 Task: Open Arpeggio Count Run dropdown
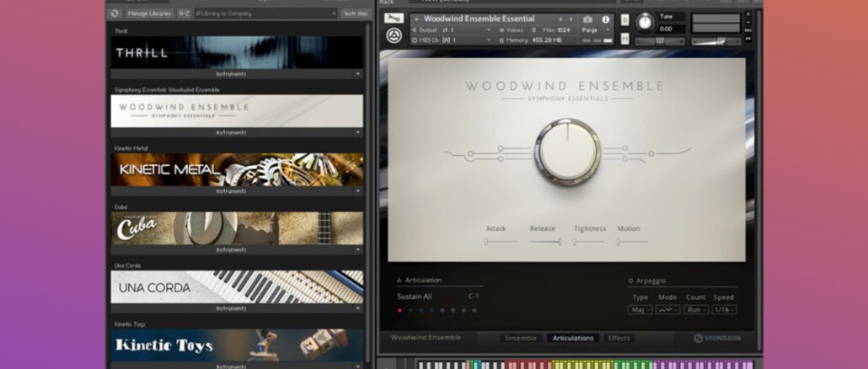coord(696,310)
